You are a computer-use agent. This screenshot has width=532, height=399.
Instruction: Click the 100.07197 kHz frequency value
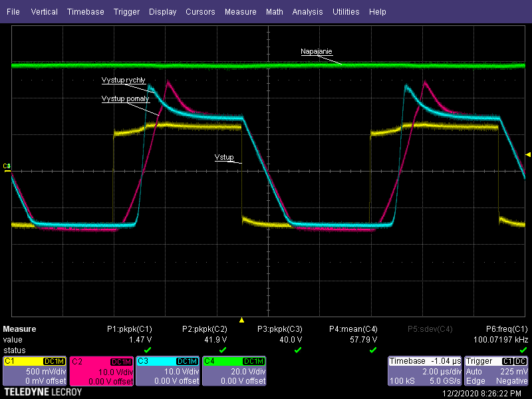501,340
